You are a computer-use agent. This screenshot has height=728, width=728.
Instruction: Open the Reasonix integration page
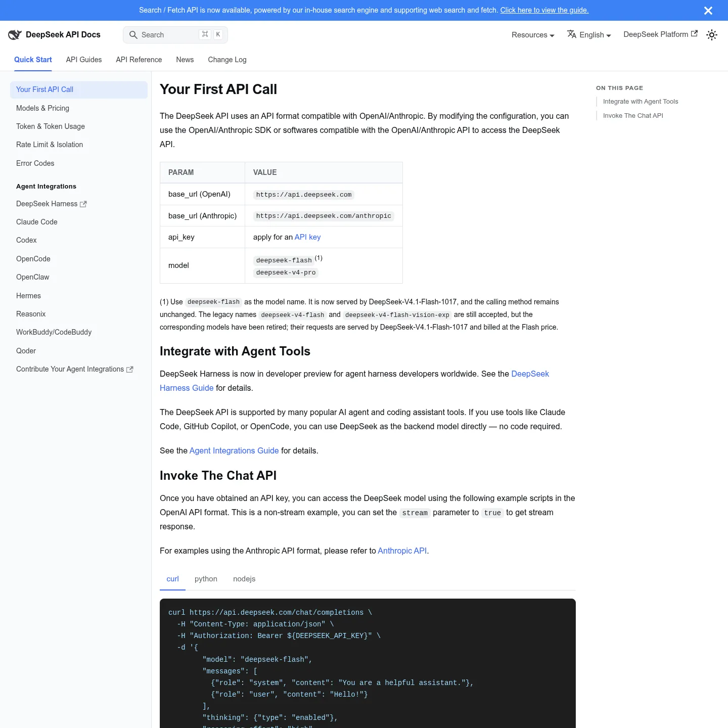(79, 314)
